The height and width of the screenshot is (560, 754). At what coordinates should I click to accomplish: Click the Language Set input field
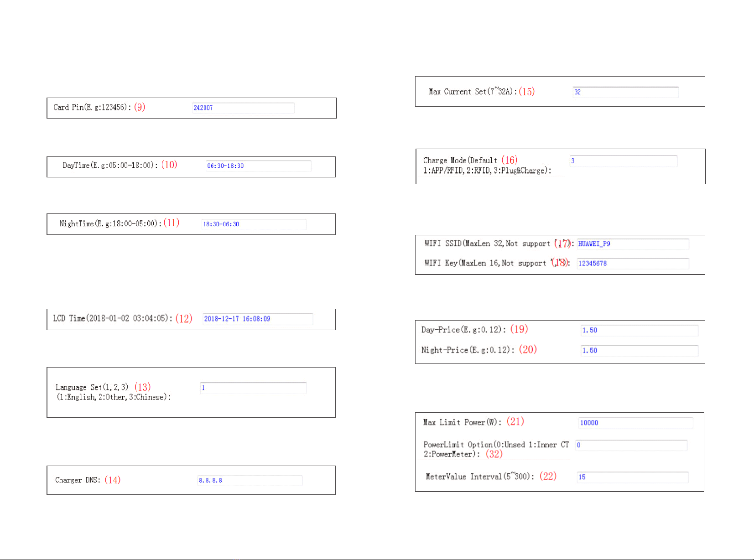253,388
